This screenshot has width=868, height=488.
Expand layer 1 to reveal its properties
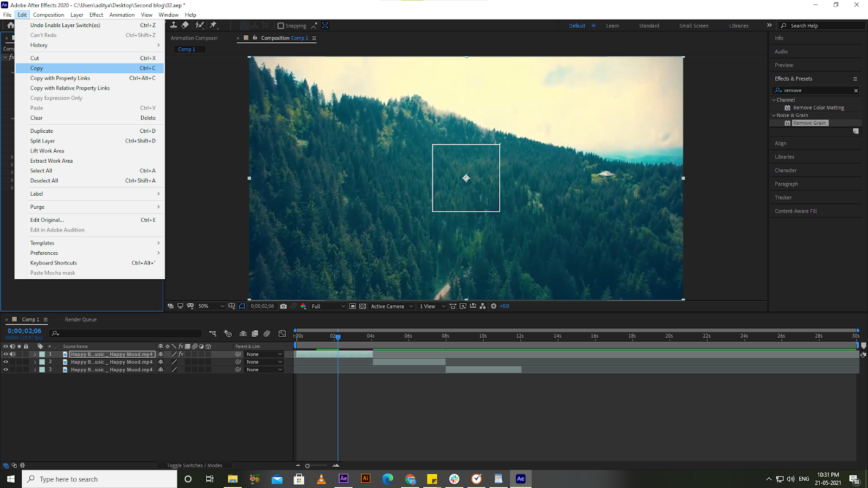coord(35,354)
